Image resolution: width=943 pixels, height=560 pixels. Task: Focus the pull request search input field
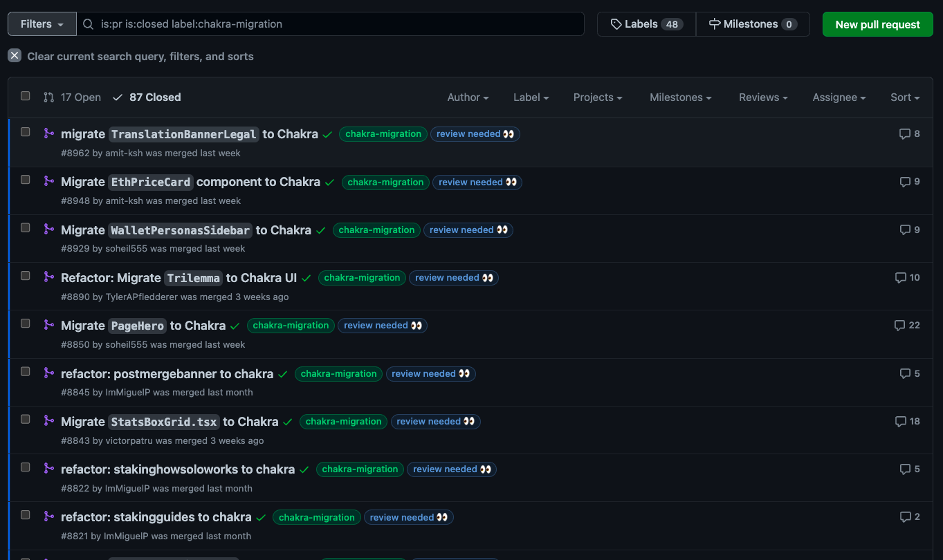click(332, 24)
